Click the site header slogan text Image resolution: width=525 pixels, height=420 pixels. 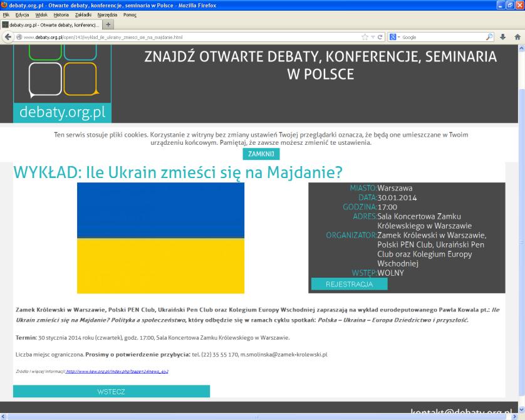(x=320, y=65)
